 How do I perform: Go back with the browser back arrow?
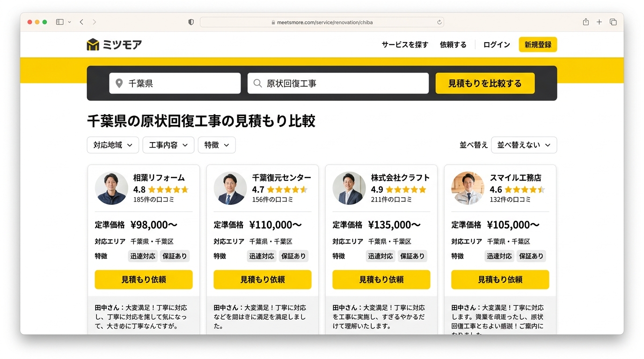click(x=81, y=22)
